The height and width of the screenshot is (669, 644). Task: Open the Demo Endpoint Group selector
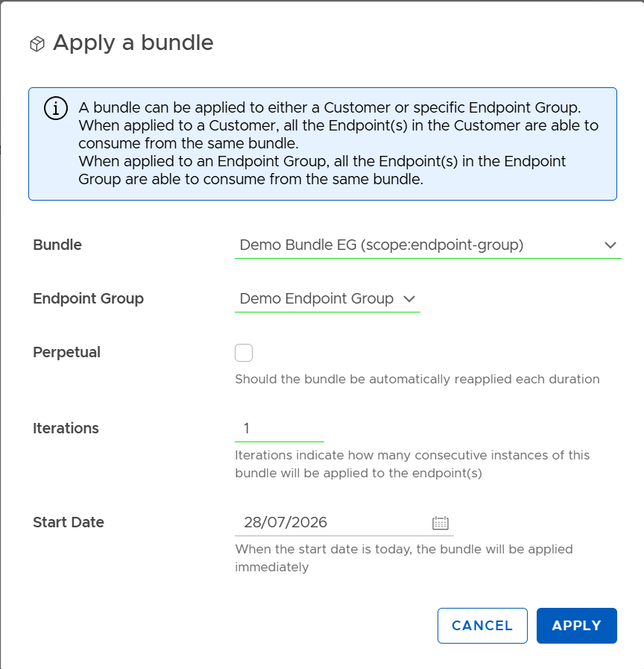(327, 298)
